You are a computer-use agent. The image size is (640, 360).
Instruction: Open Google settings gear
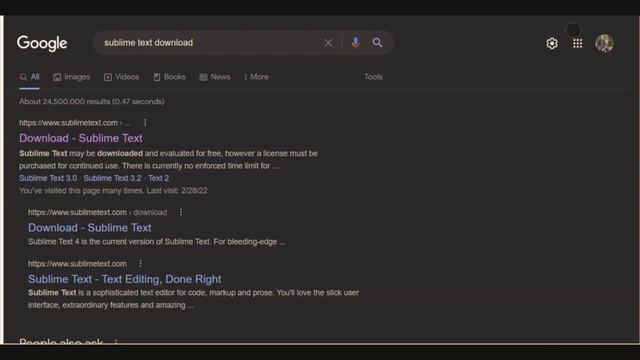pos(552,43)
